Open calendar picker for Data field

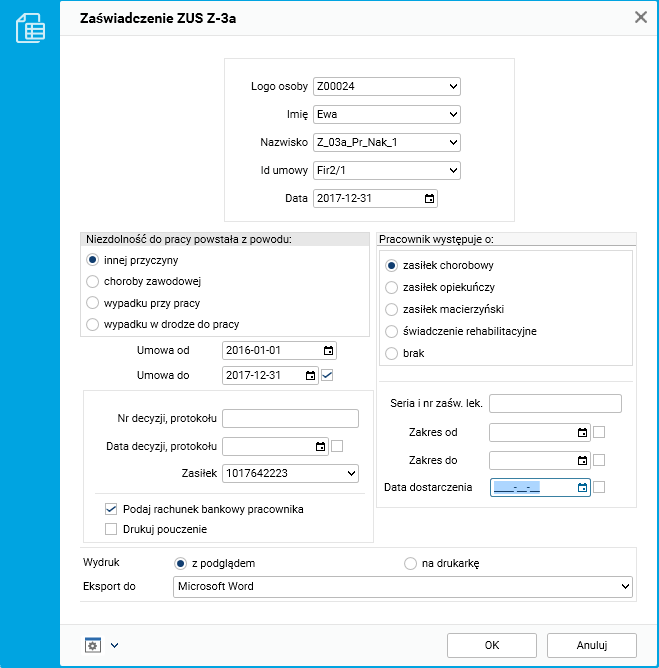click(x=429, y=199)
